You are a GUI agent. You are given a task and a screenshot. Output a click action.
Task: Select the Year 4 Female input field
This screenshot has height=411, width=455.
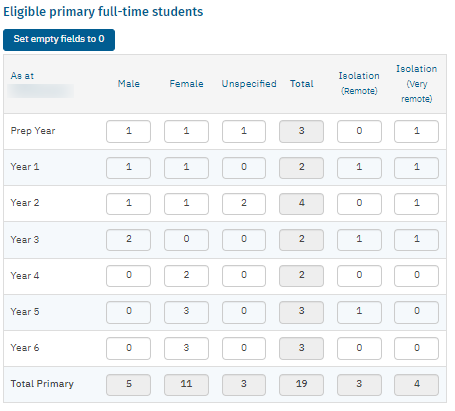click(186, 276)
